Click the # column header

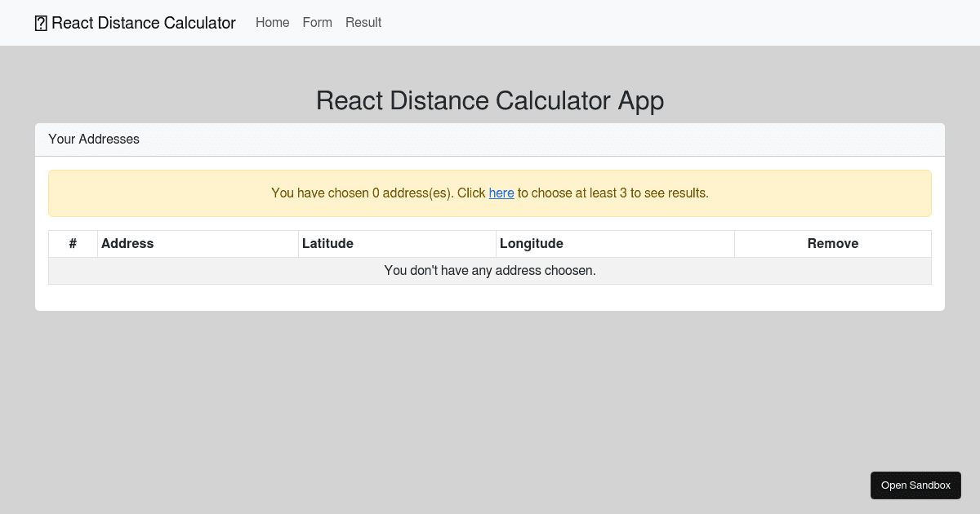pyautogui.click(x=73, y=243)
